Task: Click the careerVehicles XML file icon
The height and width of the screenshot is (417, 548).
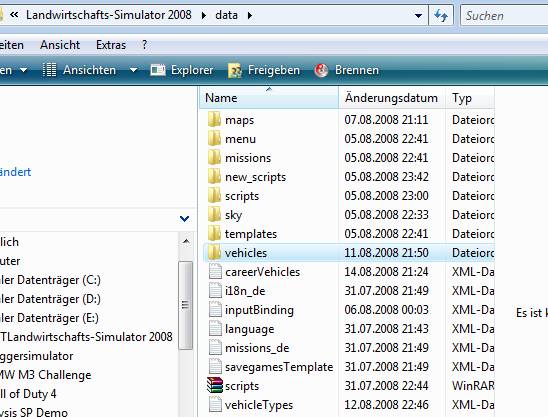Action: tap(215, 271)
